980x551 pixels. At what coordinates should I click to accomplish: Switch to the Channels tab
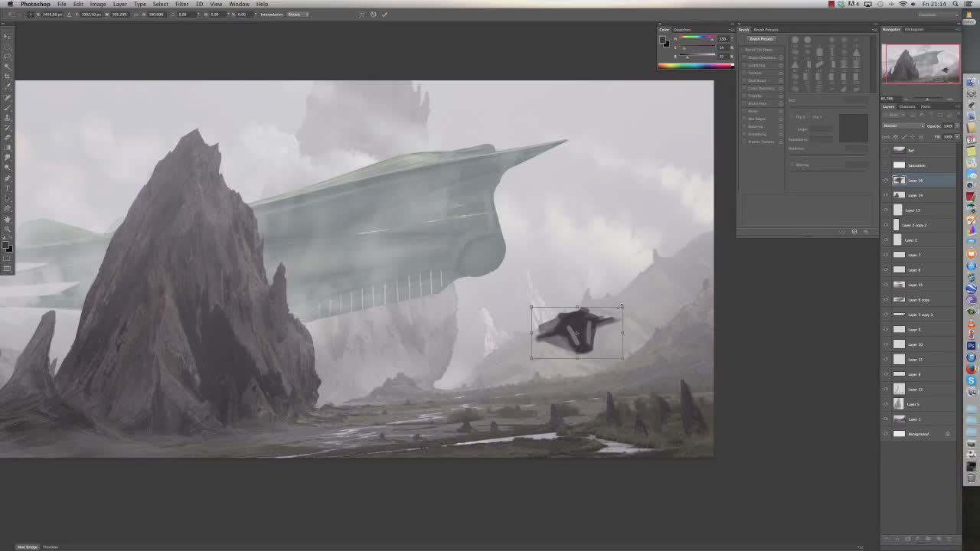pos(907,106)
